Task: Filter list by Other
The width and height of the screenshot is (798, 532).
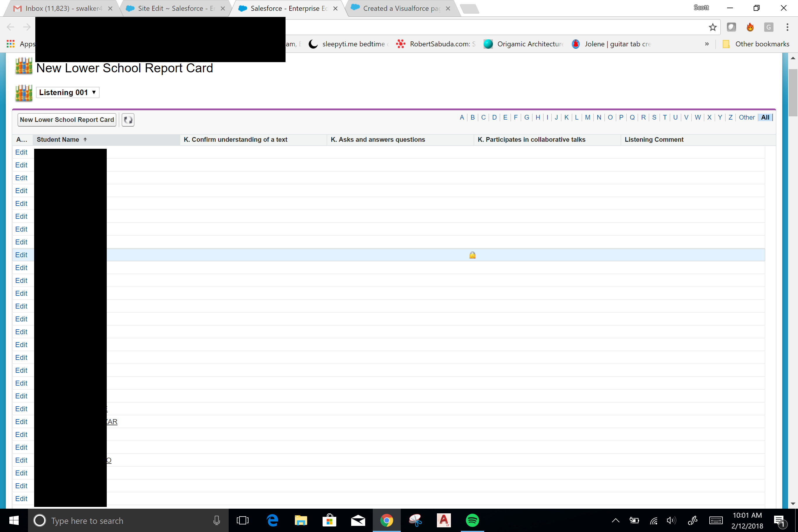Action: click(x=746, y=117)
